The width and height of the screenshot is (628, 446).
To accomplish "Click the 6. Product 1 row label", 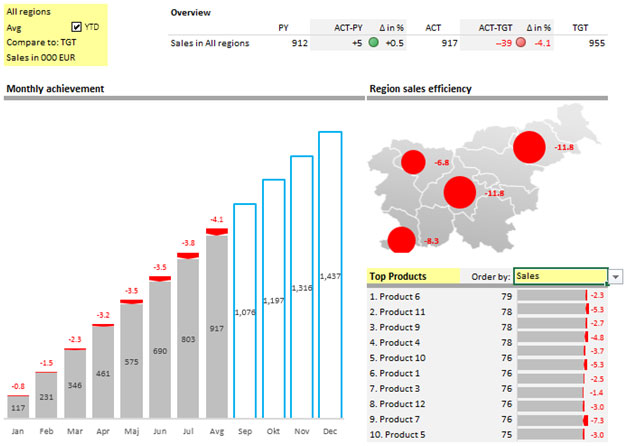I will [395, 373].
